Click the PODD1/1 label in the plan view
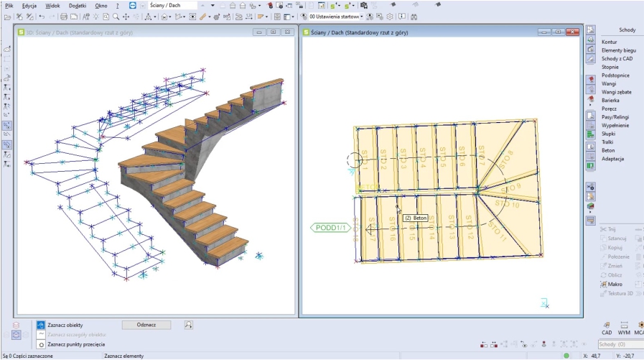The width and height of the screenshot is (644, 360). 332,228
